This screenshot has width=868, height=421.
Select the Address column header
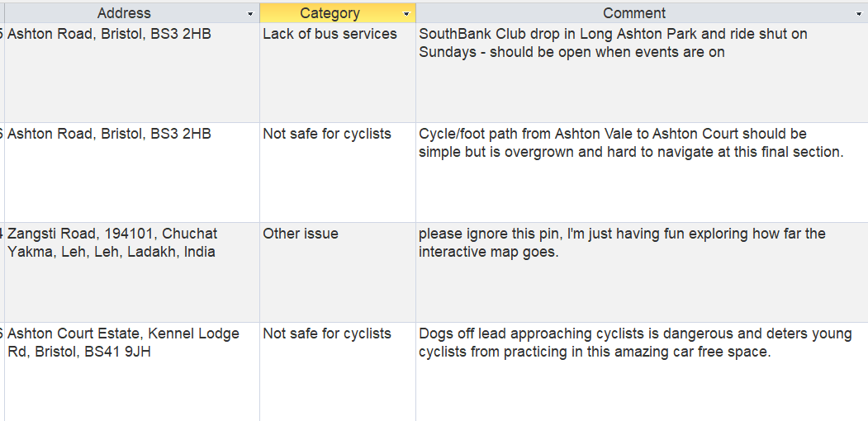click(x=124, y=13)
